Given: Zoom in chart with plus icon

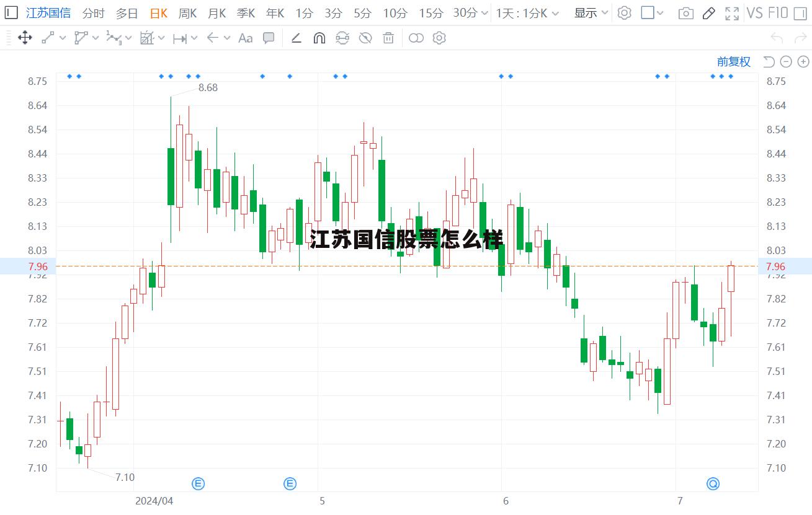Looking at the screenshot, I should coord(803,61).
